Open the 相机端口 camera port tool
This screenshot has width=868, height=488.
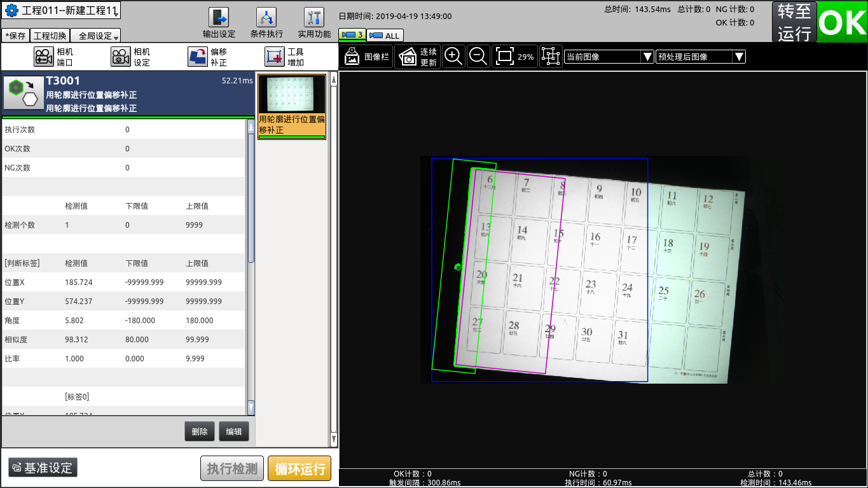click(53, 57)
